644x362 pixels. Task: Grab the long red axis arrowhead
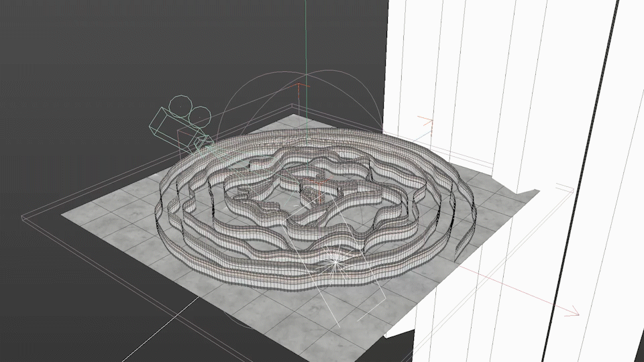(x=573, y=312)
